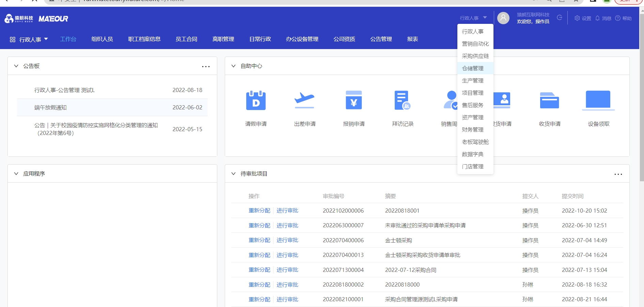Select 仓储管理 in dropdown list
The width and height of the screenshot is (644, 307).
pos(475,68)
